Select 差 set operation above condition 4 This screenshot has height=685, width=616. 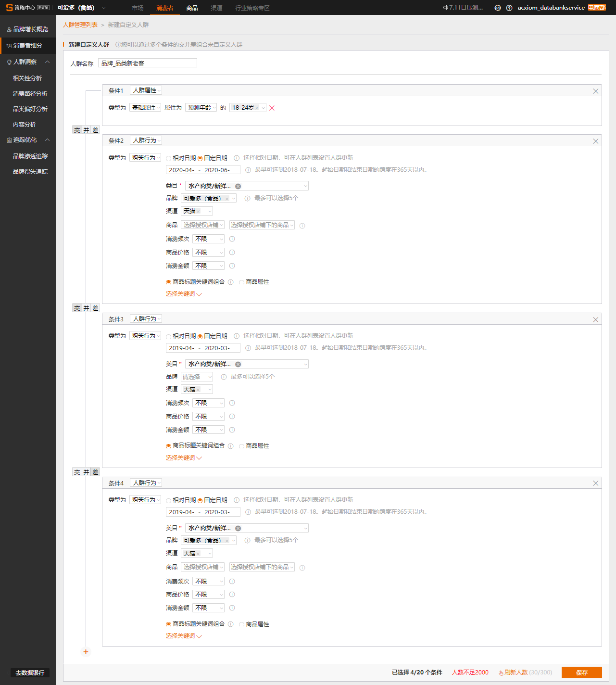(x=95, y=472)
